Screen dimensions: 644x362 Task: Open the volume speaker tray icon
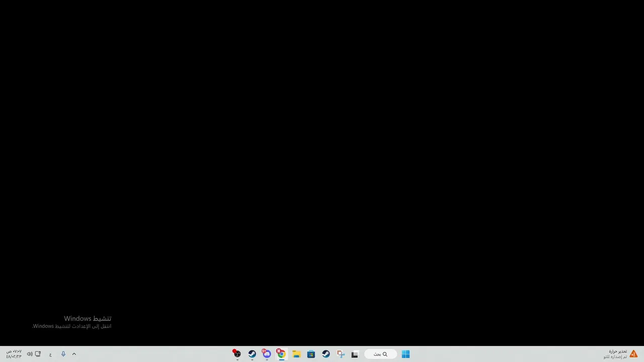[x=30, y=354]
